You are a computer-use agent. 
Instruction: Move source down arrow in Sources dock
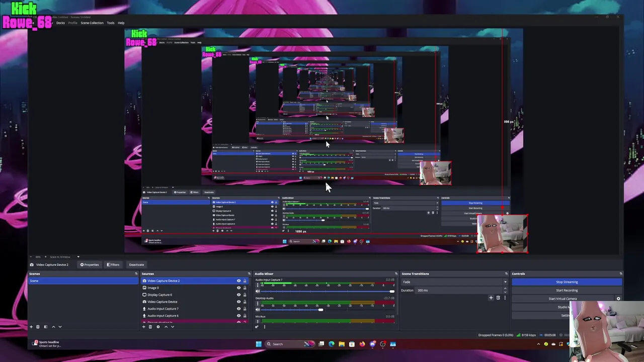coord(173,327)
